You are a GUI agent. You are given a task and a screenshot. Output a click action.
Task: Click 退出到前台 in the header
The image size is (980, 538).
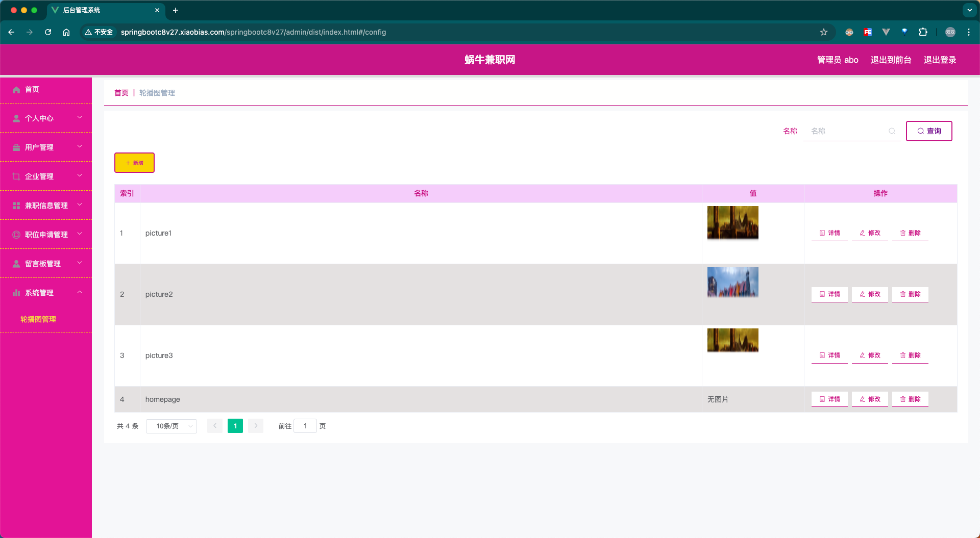click(x=891, y=60)
